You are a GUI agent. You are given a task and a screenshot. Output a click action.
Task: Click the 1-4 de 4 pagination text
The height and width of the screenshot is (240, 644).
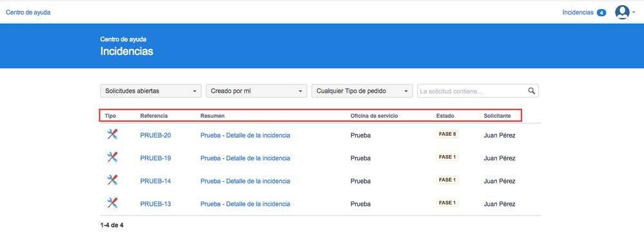click(x=112, y=225)
